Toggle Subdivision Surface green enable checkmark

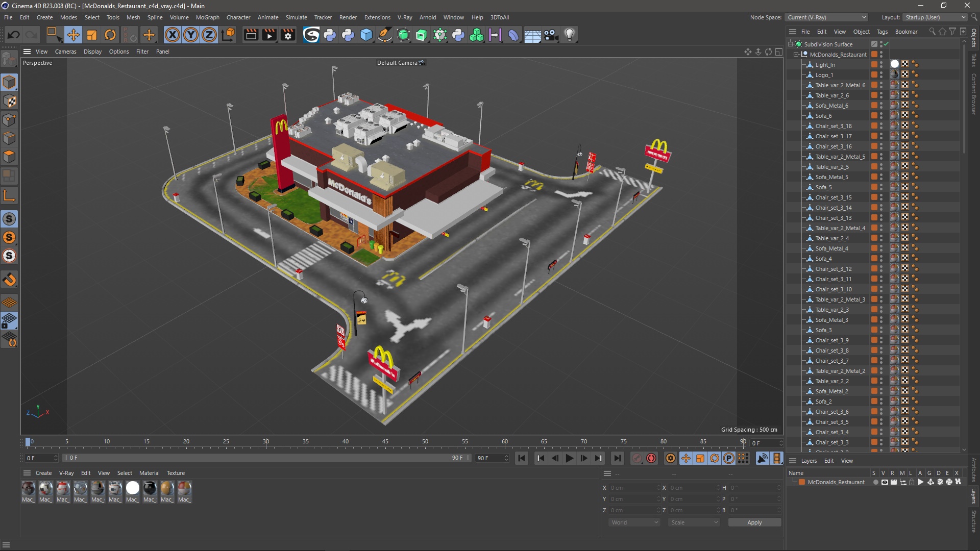click(x=886, y=44)
